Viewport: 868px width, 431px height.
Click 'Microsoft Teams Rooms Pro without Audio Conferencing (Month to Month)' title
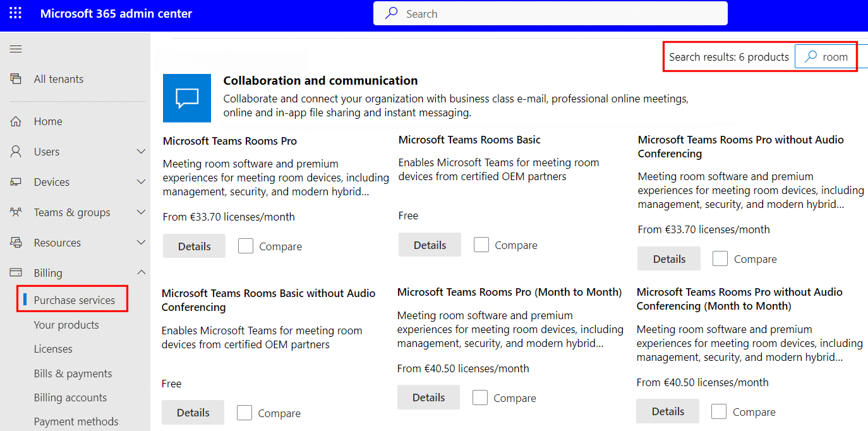(740, 299)
